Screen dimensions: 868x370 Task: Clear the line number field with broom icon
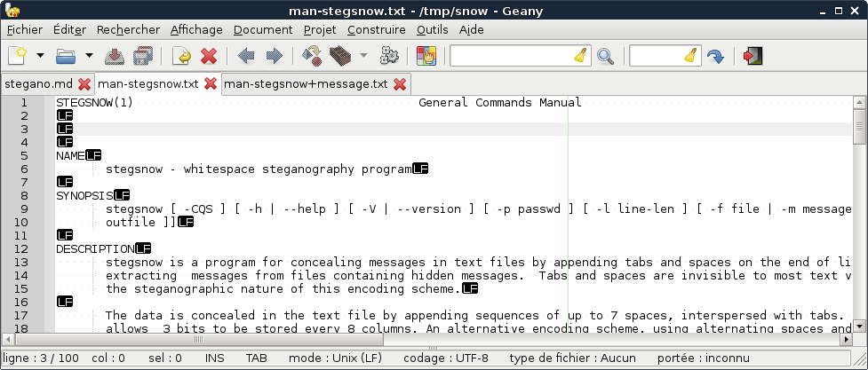[x=690, y=56]
